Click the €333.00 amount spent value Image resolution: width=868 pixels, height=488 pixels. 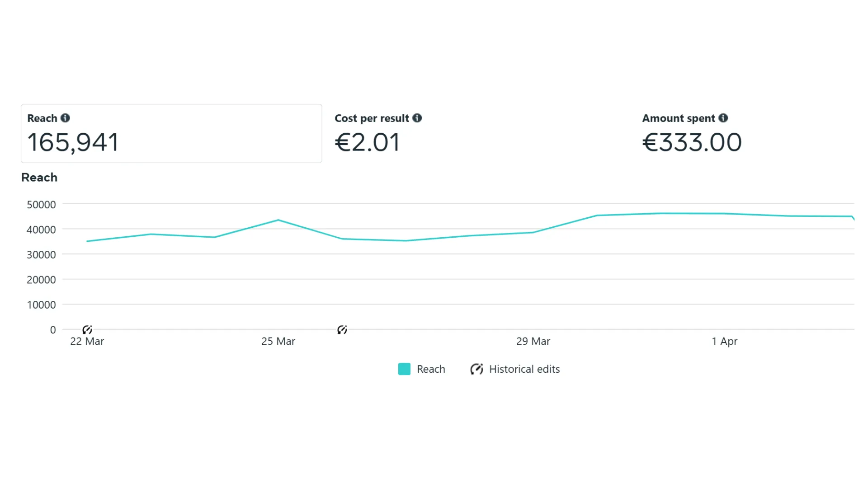[x=692, y=142]
